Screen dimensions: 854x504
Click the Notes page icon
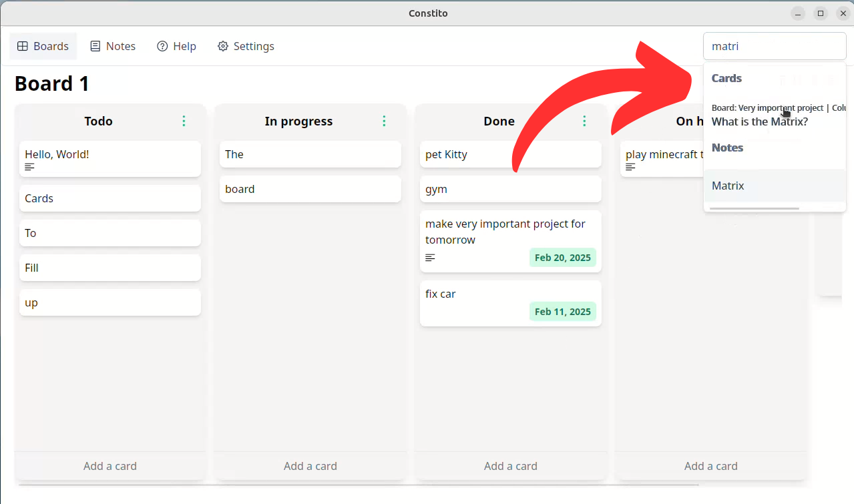click(x=95, y=46)
